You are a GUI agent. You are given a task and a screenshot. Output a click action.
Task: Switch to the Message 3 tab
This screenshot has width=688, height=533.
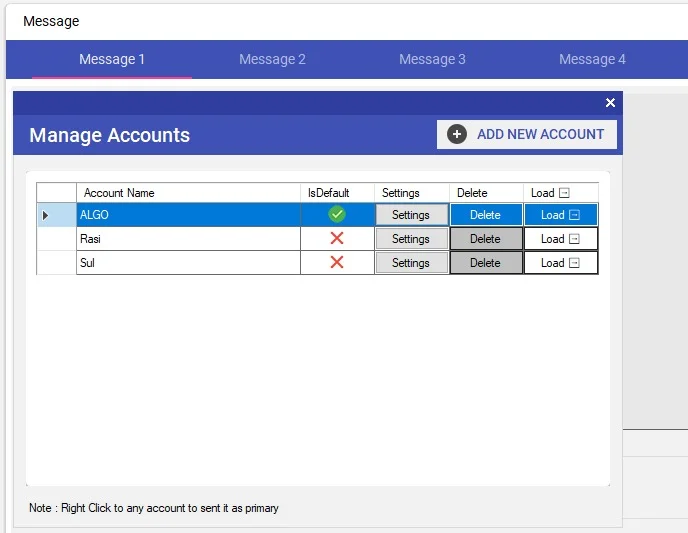(x=432, y=59)
